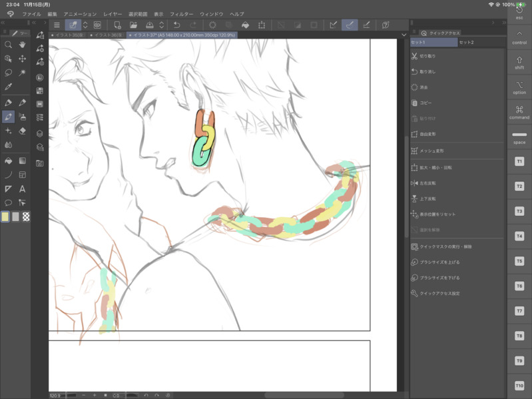Click 自由変形 in Quick Access
This screenshot has width=532, height=399.
tap(457, 134)
